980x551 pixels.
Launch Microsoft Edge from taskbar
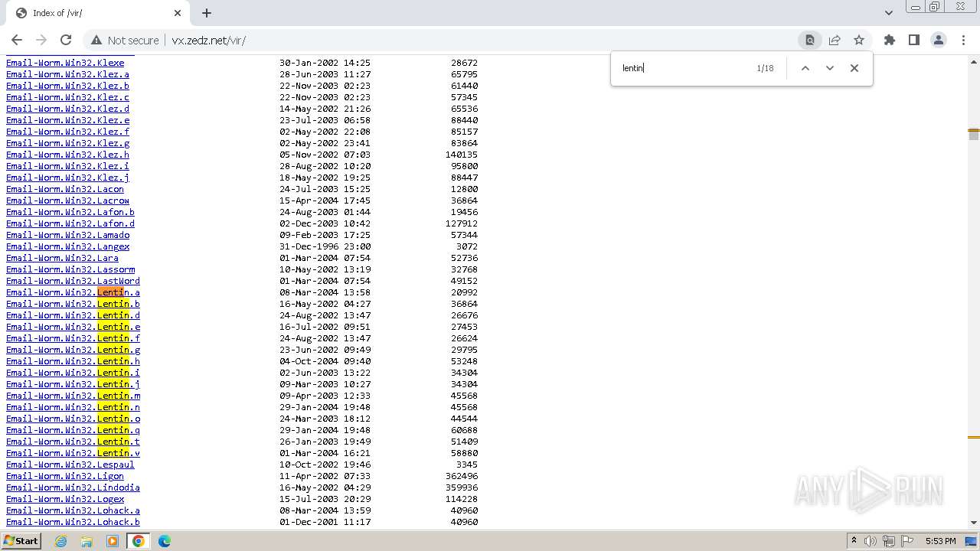click(165, 541)
